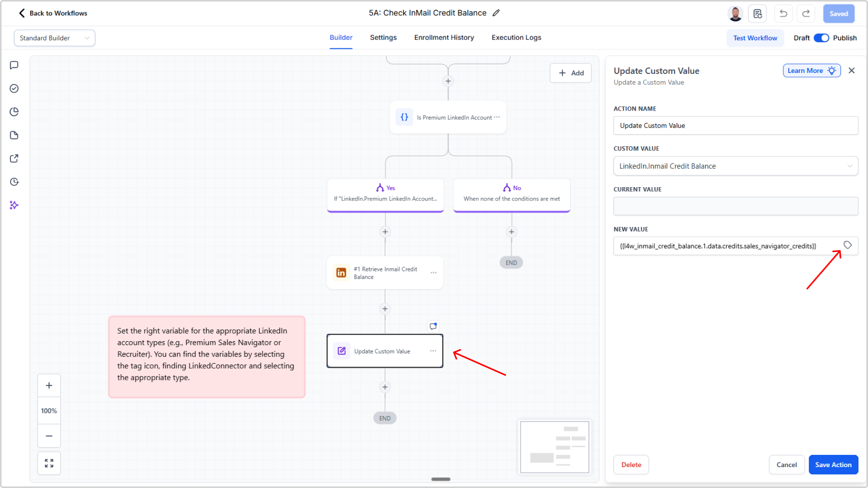Open the Custom Value dropdown

(735, 166)
